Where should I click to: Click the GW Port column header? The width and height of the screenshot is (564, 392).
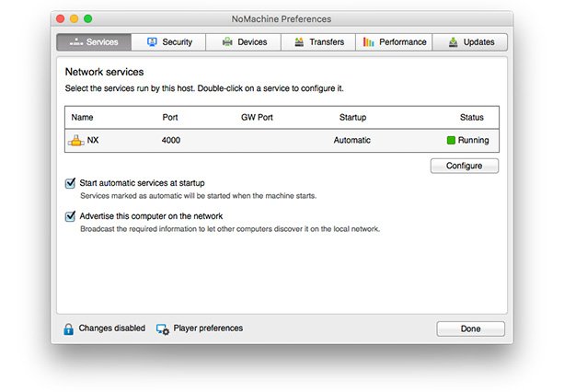click(x=257, y=117)
